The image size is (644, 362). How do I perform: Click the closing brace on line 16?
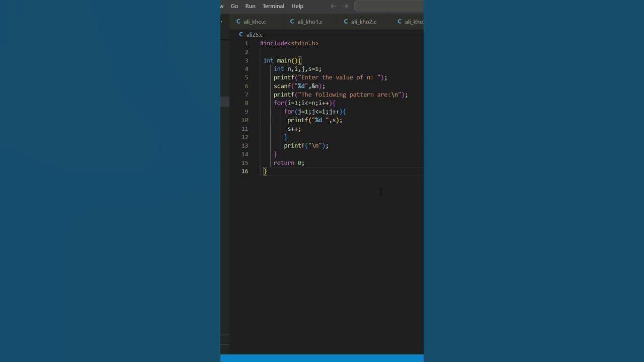265,171
